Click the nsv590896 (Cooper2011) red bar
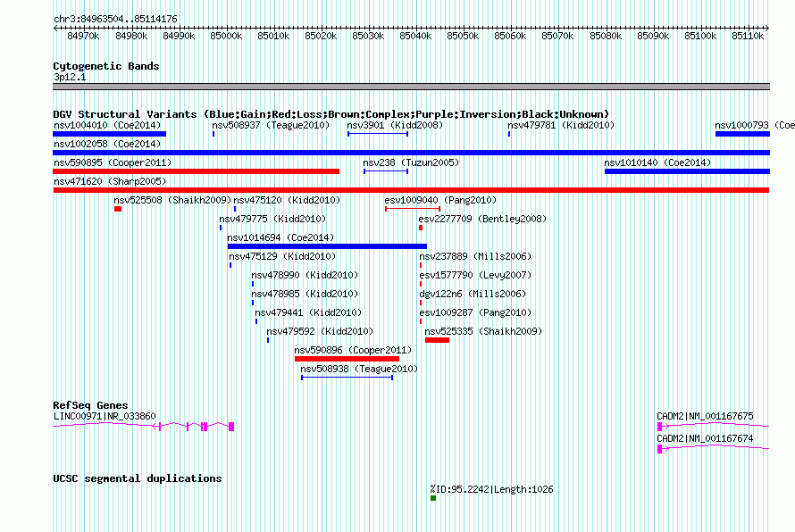This screenshot has width=795, height=532. [x=347, y=359]
